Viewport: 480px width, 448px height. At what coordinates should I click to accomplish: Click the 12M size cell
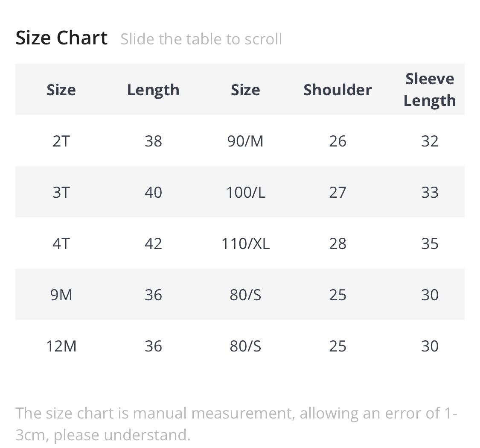61,346
